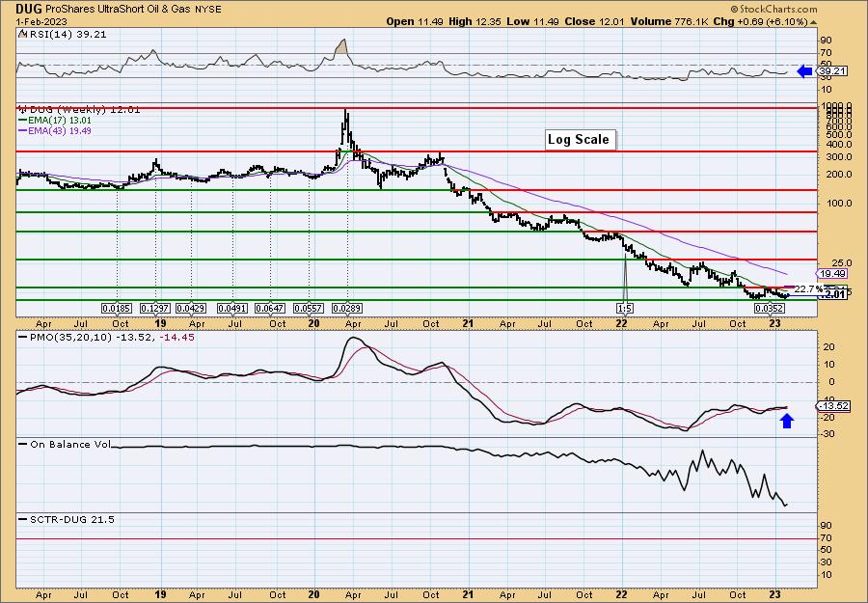This screenshot has height=603, width=868.
Task: Click the 1000.0 price axis label
Action: [835, 106]
